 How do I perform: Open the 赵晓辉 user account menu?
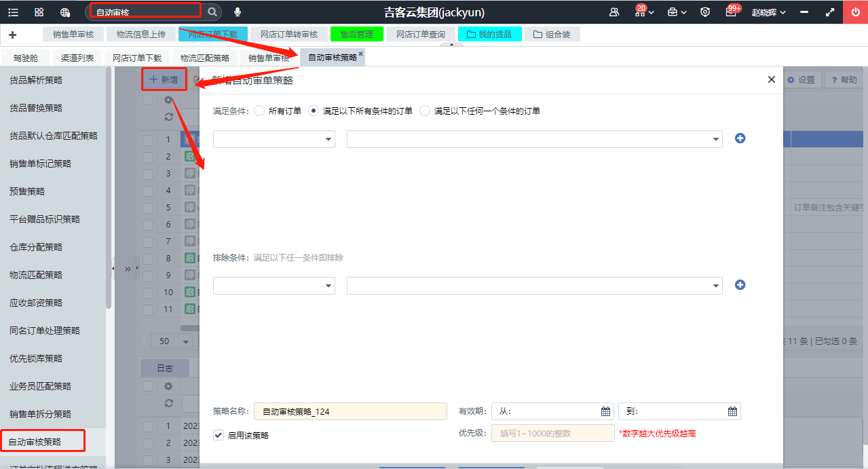click(769, 12)
